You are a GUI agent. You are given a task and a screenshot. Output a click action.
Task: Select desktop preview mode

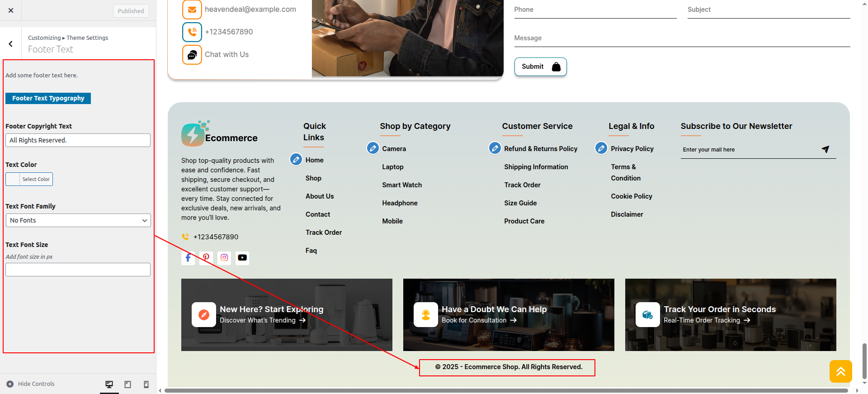tap(109, 384)
